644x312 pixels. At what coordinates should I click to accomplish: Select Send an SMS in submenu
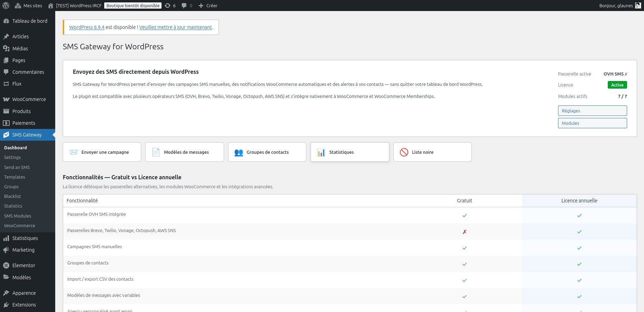coord(17,167)
